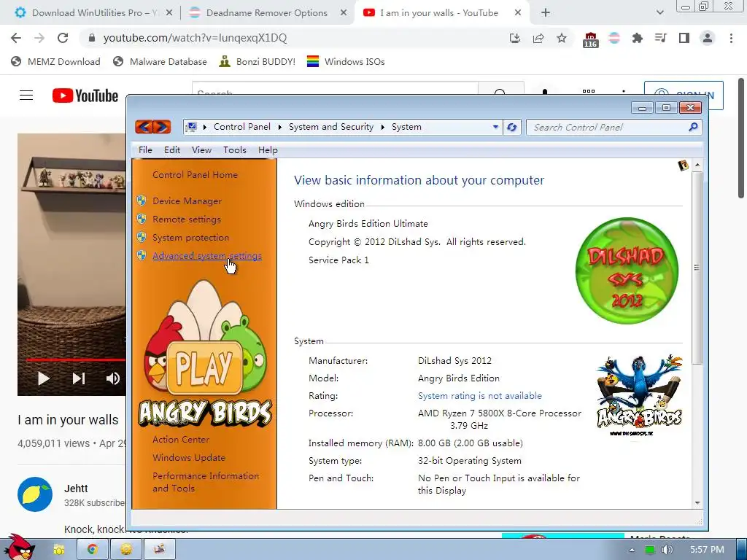This screenshot has height=560, width=747.
Task: Open MEMZ Download bookmark
Action: (x=55, y=61)
